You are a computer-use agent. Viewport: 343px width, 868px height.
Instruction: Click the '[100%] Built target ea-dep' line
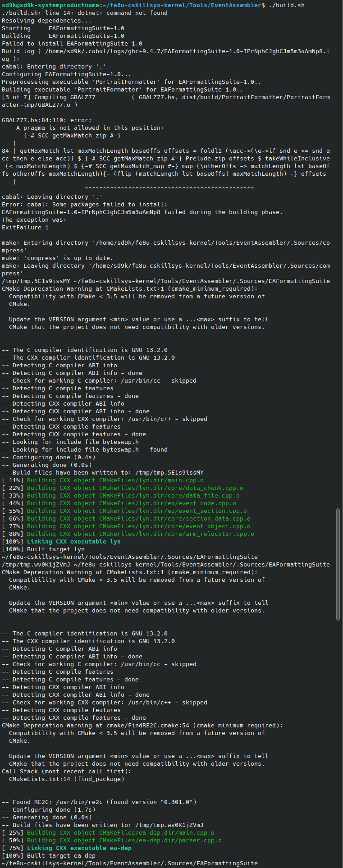coord(49,856)
